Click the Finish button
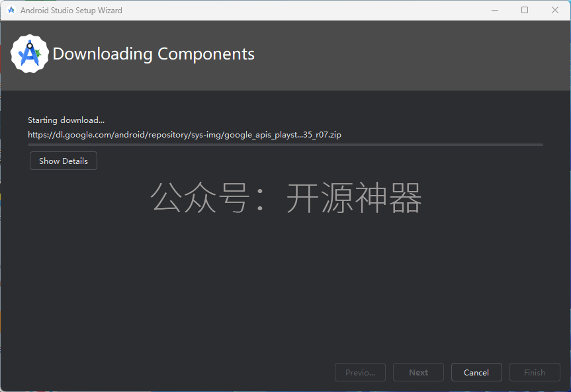Image resolution: width=571 pixels, height=392 pixels. click(535, 372)
